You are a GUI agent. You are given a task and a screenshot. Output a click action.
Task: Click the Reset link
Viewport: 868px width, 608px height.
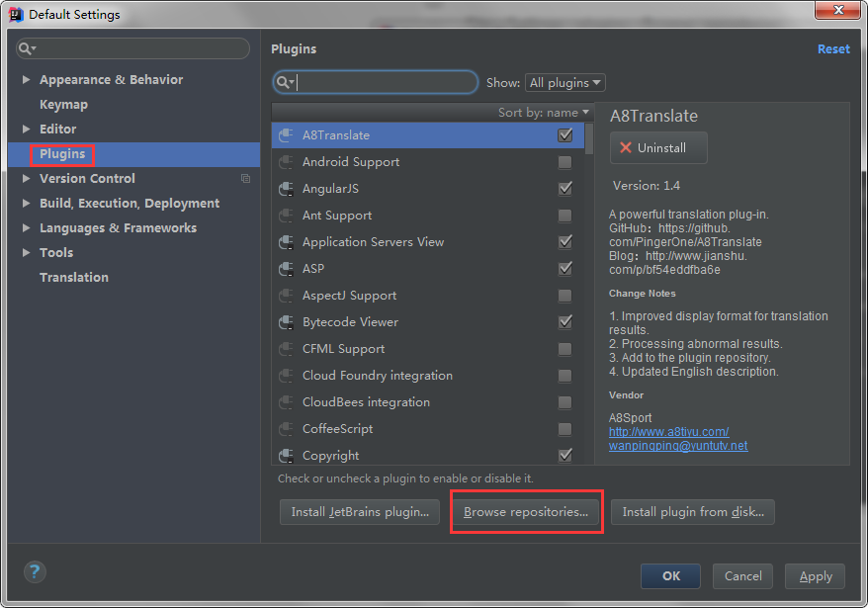coord(833,48)
